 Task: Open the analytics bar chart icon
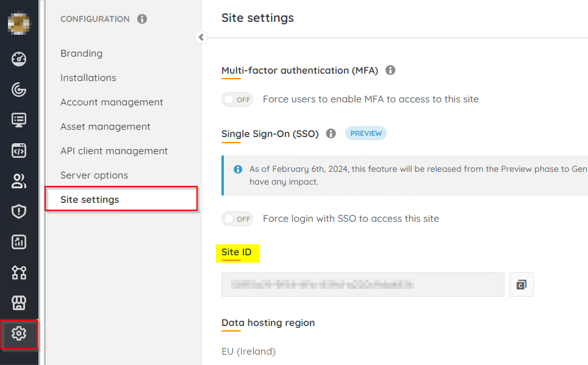pyautogui.click(x=18, y=242)
